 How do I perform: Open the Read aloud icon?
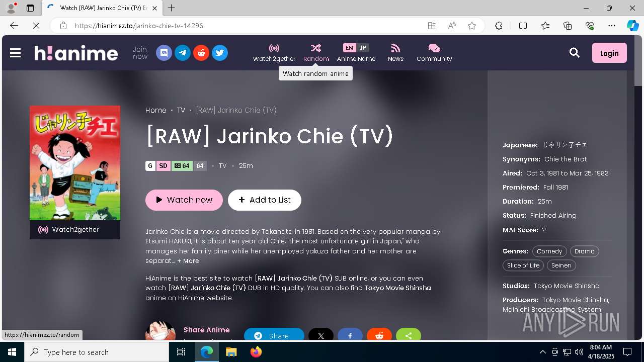(x=452, y=26)
